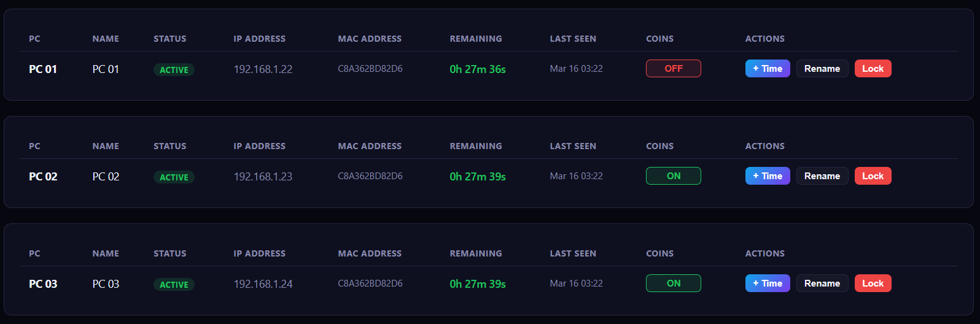Toggle the OFF coins switch for PC 01
Screen dimensions: 980x324
[x=673, y=69]
